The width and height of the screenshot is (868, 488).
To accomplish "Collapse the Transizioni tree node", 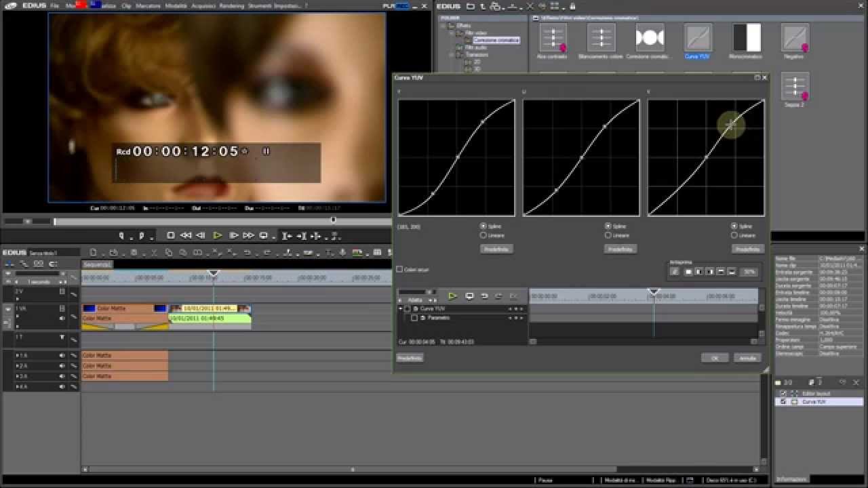I will pyautogui.click(x=451, y=55).
